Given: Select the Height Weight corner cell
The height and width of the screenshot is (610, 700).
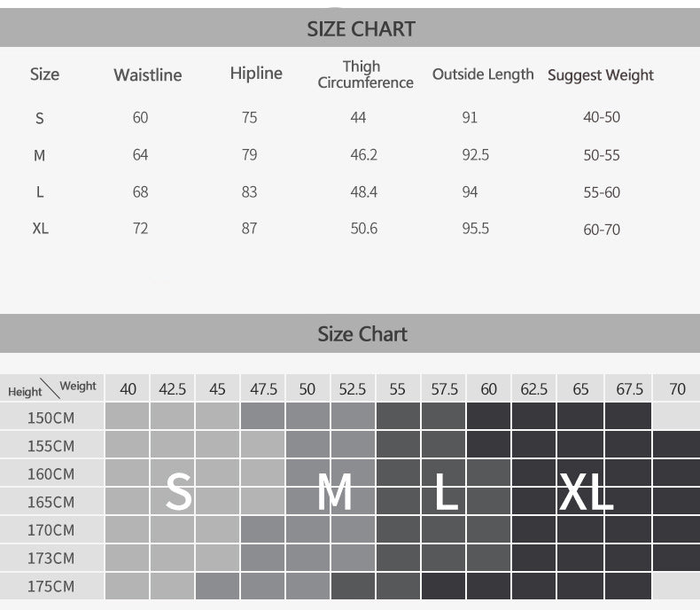Looking at the screenshot, I should click(x=51, y=388).
